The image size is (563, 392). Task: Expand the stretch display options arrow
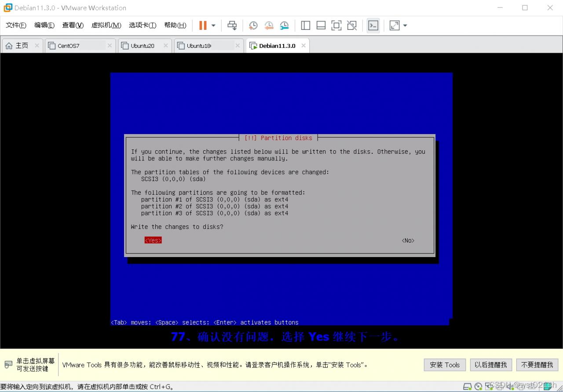405,25
